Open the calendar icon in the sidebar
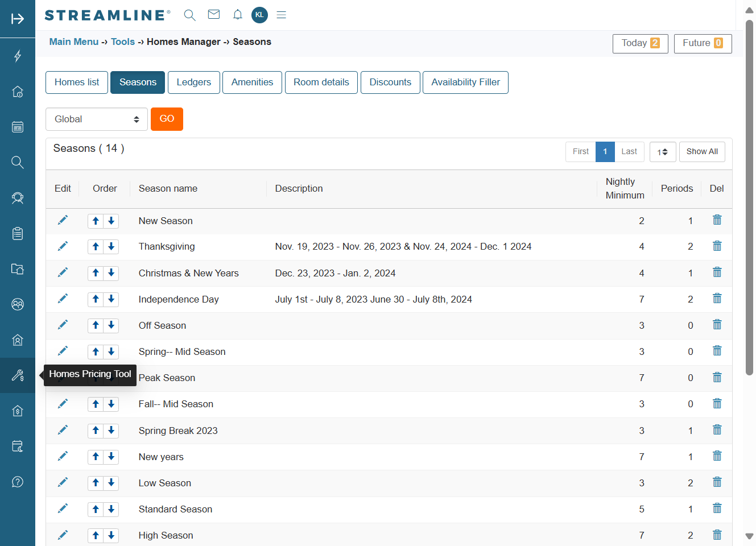756x546 pixels. click(18, 127)
